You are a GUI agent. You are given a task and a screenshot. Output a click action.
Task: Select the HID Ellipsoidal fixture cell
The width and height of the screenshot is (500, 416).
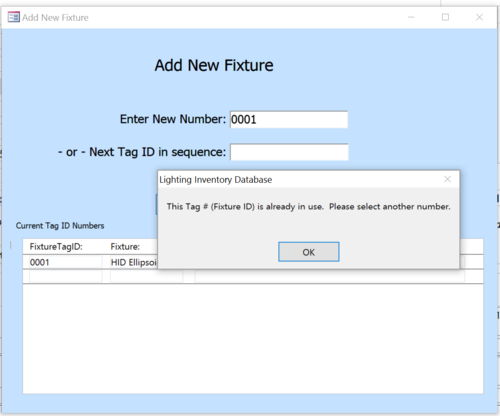click(134, 262)
